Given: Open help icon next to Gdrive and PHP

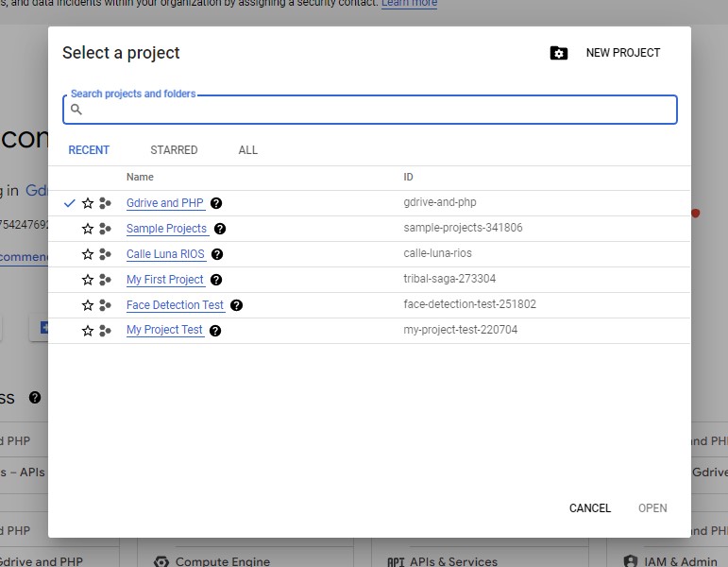Looking at the screenshot, I should coord(216,203).
